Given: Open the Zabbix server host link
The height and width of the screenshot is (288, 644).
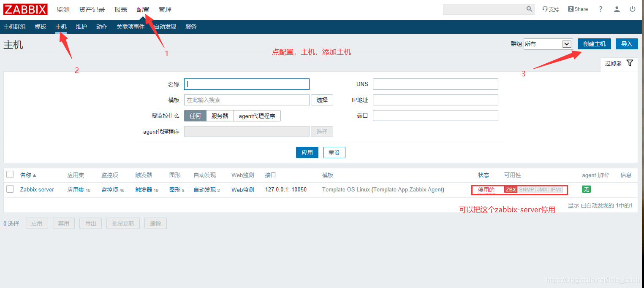Looking at the screenshot, I should (x=37, y=190).
